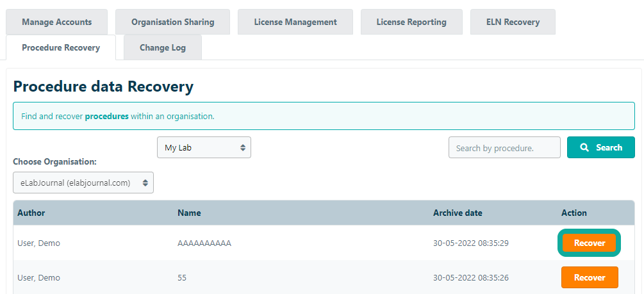Click the Name column header
644x294 pixels.
coord(189,213)
